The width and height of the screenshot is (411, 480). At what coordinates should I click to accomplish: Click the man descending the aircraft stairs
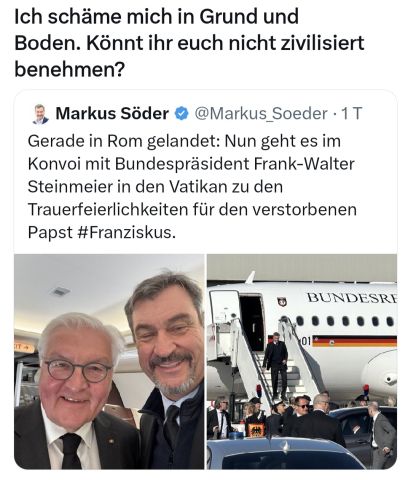click(276, 366)
